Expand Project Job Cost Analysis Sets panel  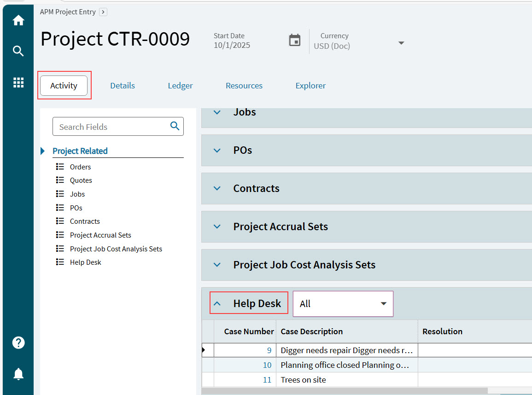[217, 265]
